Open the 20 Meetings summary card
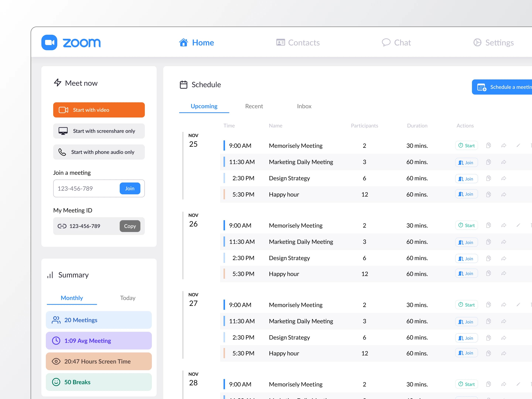Image resolution: width=532 pixels, height=399 pixels. [x=99, y=320]
